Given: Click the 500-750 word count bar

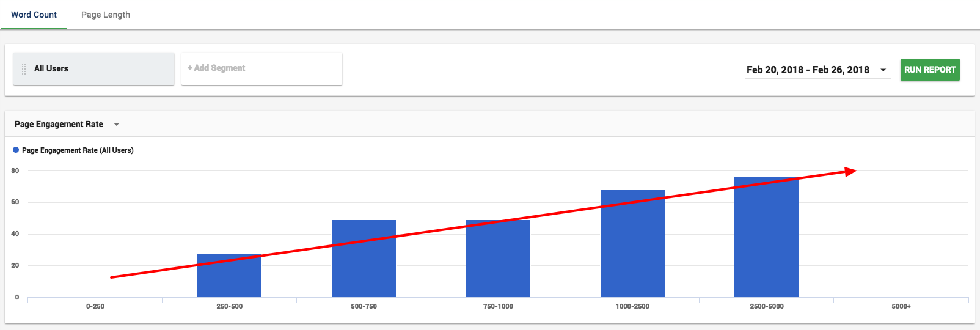Looking at the screenshot, I should (364, 258).
